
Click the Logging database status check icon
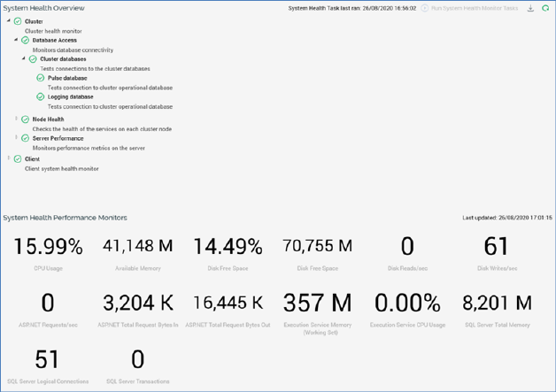pyautogui.click(x=41, y=97)
